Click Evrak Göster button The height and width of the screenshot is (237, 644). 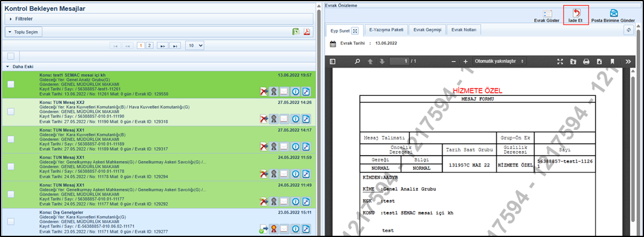click(x=547, y=16)
